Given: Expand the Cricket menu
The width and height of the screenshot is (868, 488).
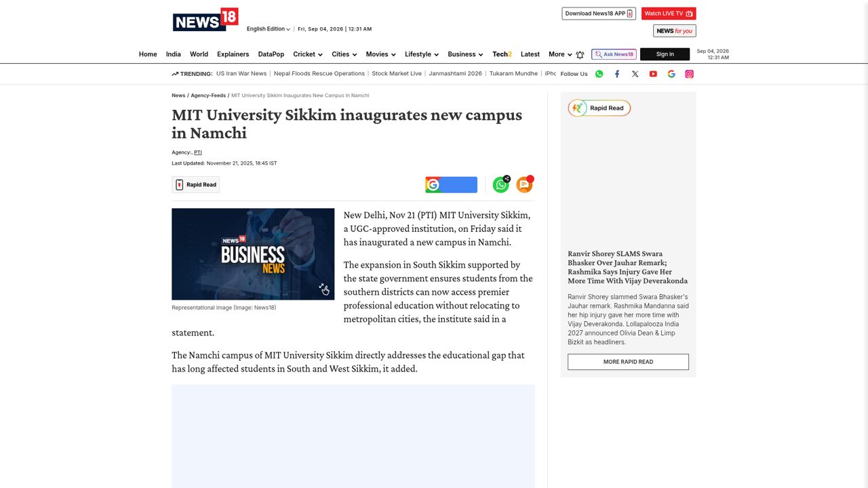Looking at the screenshot, I should (x=308, y=54).
